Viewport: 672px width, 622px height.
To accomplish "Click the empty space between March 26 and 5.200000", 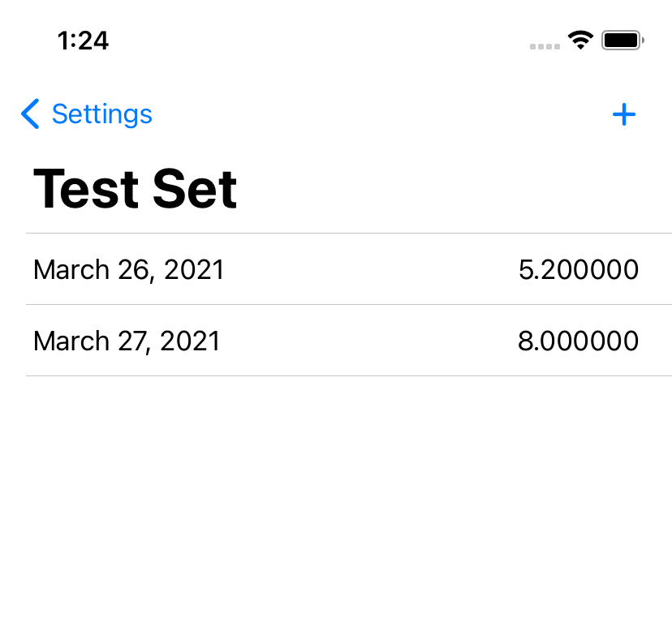I will tap(371, 269).
